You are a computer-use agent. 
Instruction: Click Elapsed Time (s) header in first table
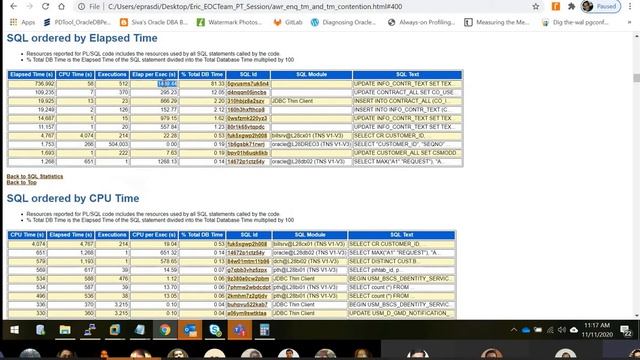coord(31,75)
